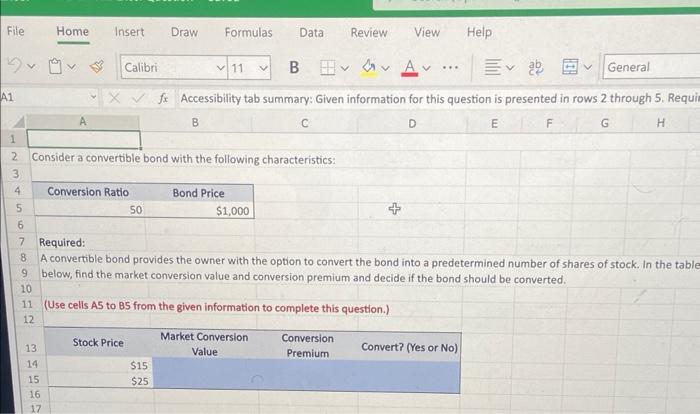Image resolution: width=700 pixels, height=414 pixels.
Task: Click the Name Box showing A1
Action: tap(45, 97)
